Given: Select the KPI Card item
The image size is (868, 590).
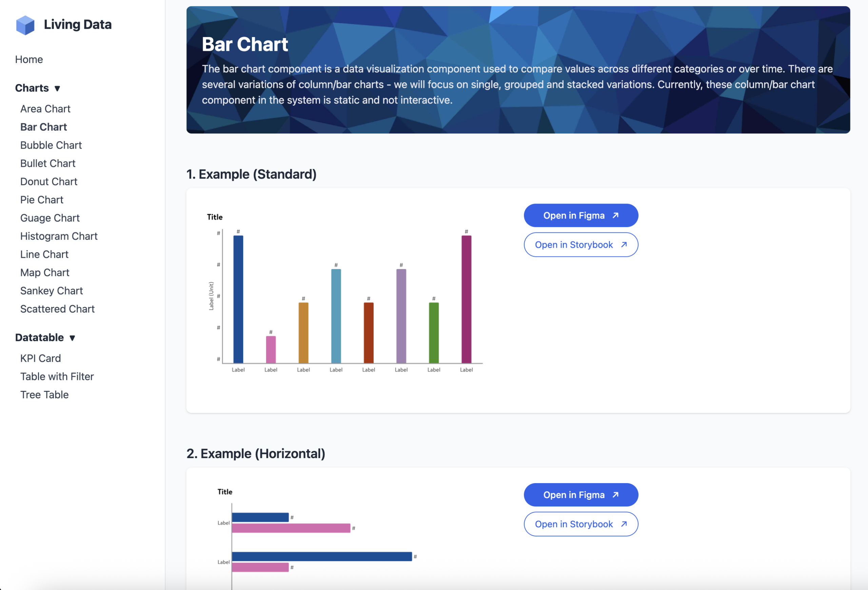Looking at the screenshot, I should click(40, 358).
